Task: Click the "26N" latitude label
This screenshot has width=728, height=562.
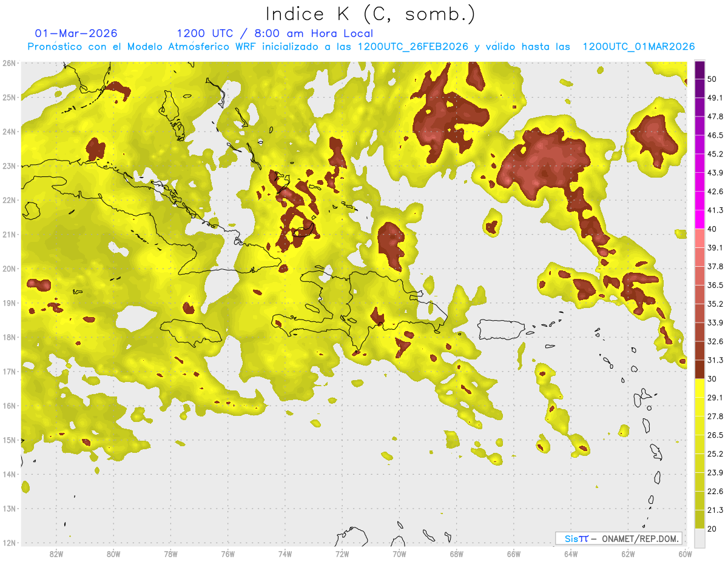Action: click(8, 62)
